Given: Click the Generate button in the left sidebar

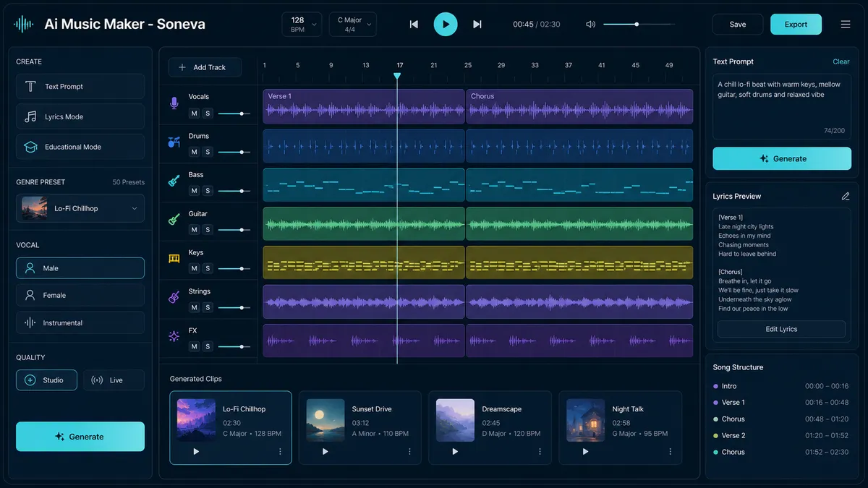Looking at the screenshot, I should click(80, 437).
